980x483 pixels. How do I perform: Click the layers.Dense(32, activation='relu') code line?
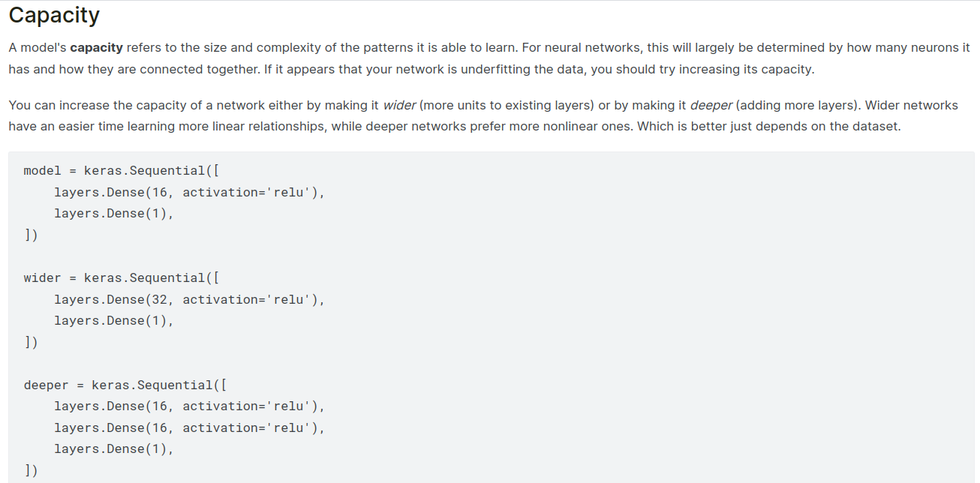(190, 300)
